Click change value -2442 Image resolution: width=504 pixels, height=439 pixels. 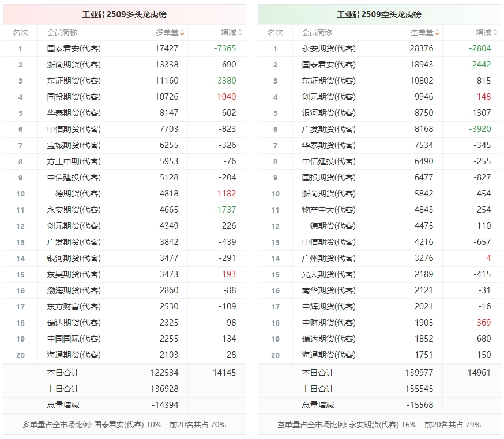pos(480,65)
